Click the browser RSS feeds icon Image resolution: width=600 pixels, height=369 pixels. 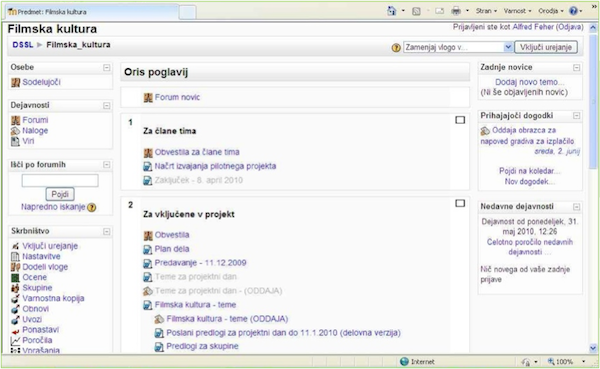(416, 11)
